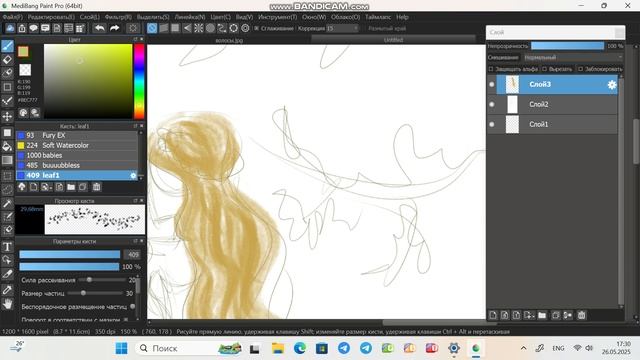Select the Brush tool in left toolbar
Viewport: 640px width, 360px height.
[7, 46]
